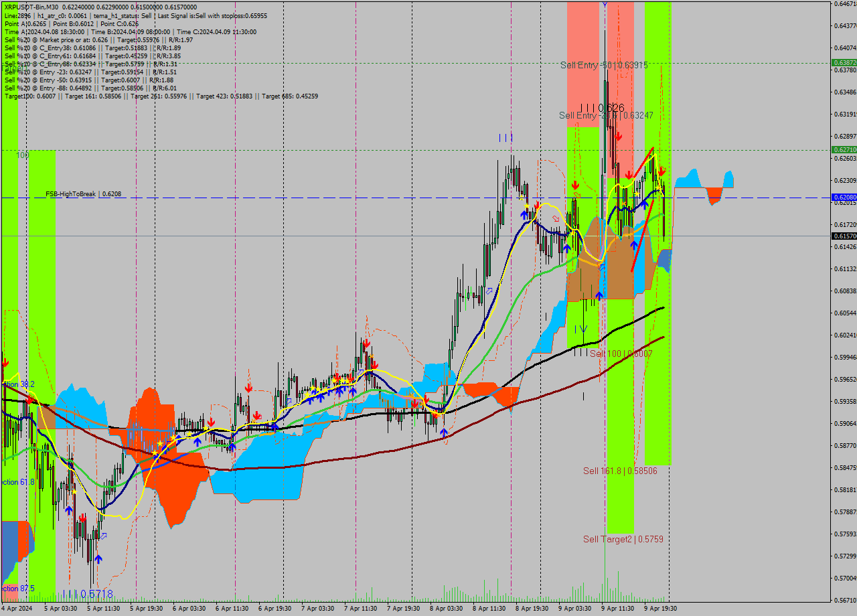Click the green 0.63872 price tag

click(x=844, y=62)
